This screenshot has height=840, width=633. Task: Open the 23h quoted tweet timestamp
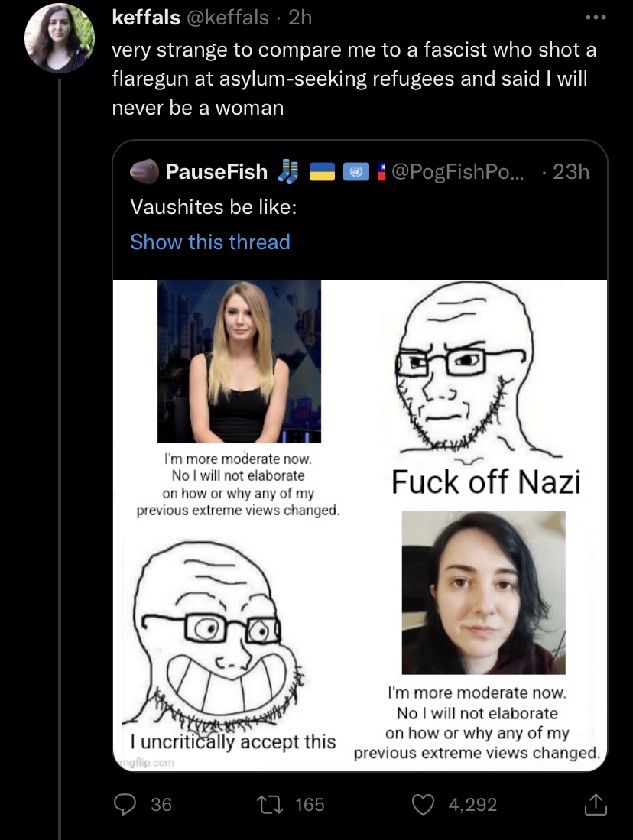[x=571, y=171]
